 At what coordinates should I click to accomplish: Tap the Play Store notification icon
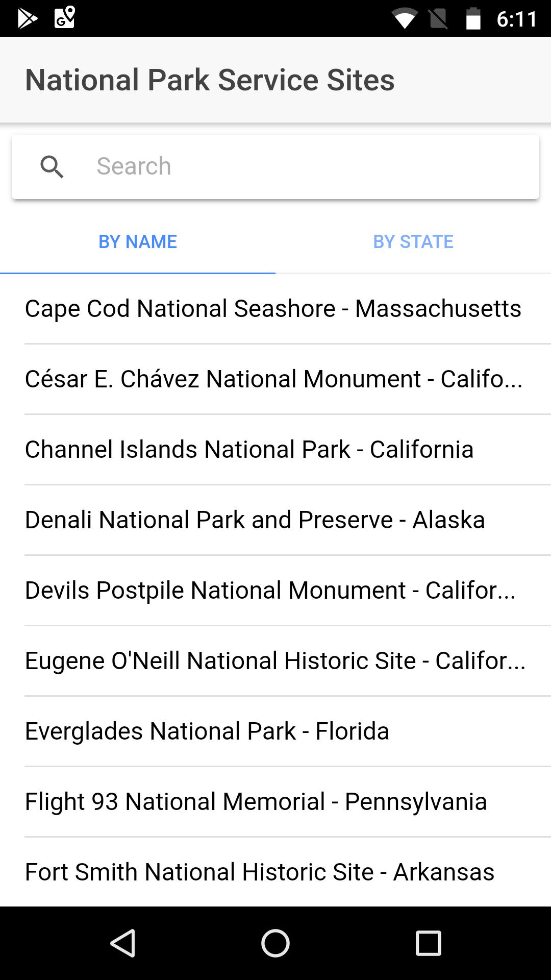pyautogui.click(x=28, y=18)
